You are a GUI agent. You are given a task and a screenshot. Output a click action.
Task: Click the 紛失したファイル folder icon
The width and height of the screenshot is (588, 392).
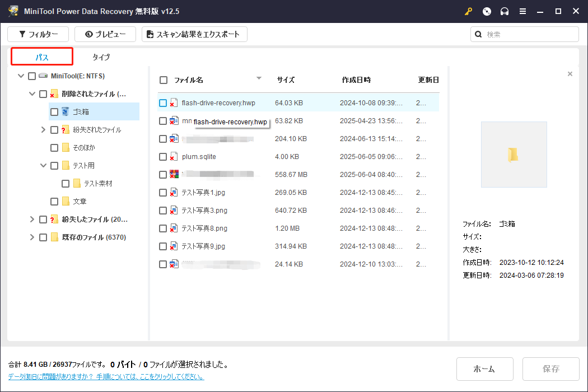click(54, 220)
